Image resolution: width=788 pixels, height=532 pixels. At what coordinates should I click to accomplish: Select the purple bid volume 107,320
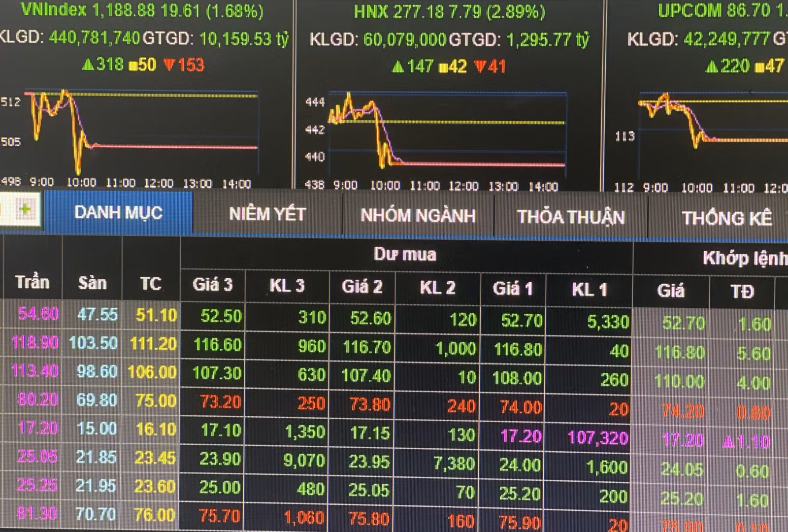tap(598, 437)
